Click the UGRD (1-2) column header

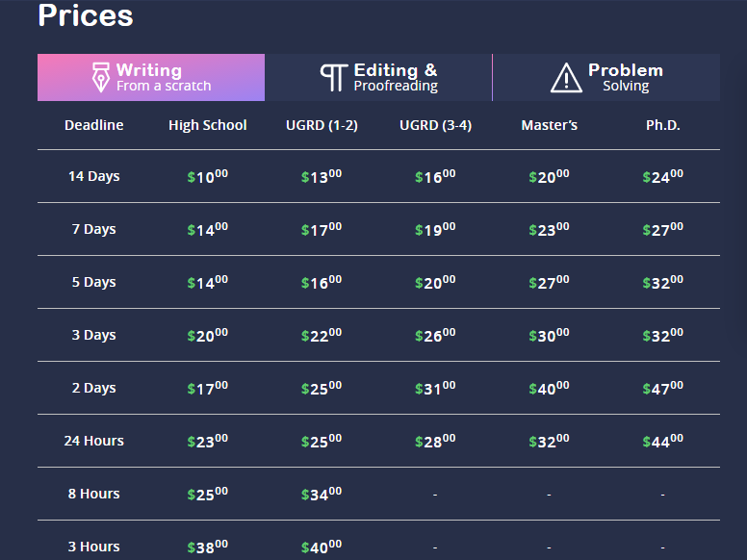click(x=322, y=125)
